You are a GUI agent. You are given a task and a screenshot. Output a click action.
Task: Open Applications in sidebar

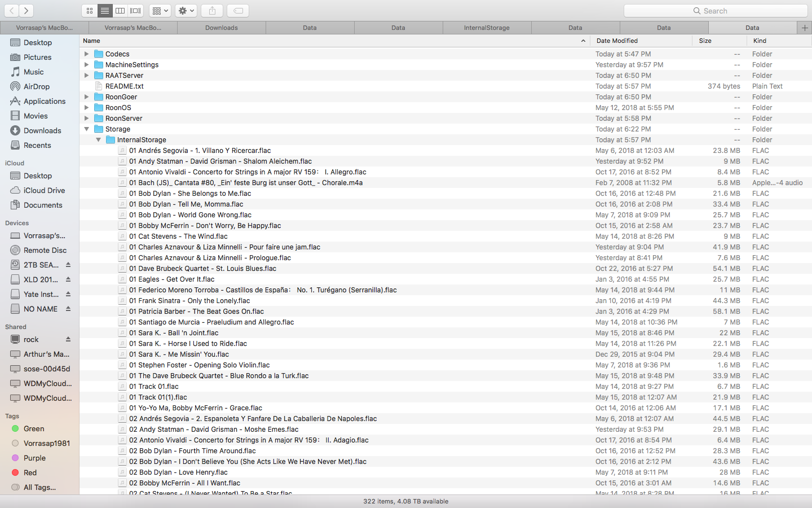click(x=44, y=101)
